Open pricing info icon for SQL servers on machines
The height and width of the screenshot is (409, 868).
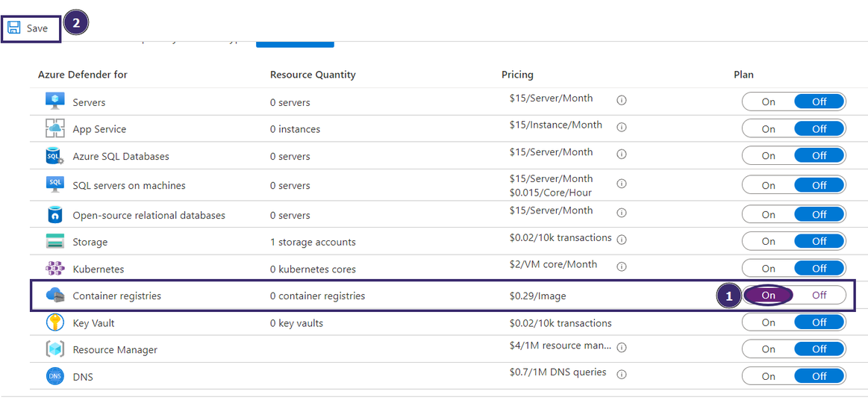[x=622, y=183]
